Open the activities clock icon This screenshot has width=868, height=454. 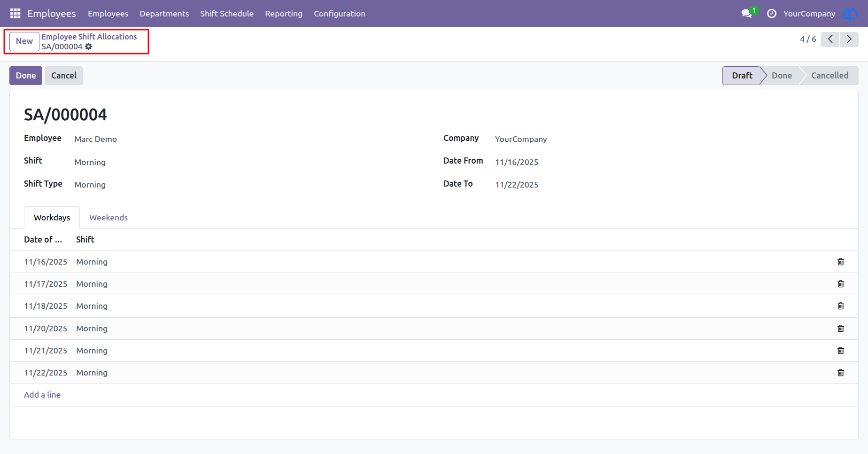click(x=772, y=14)
